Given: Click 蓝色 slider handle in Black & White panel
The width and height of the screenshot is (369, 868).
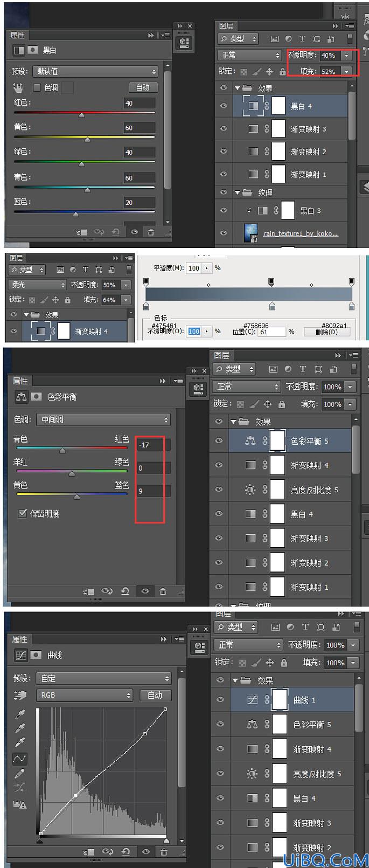Looking at the screenshot, I should pyautogui.click(x=75, y=214).
